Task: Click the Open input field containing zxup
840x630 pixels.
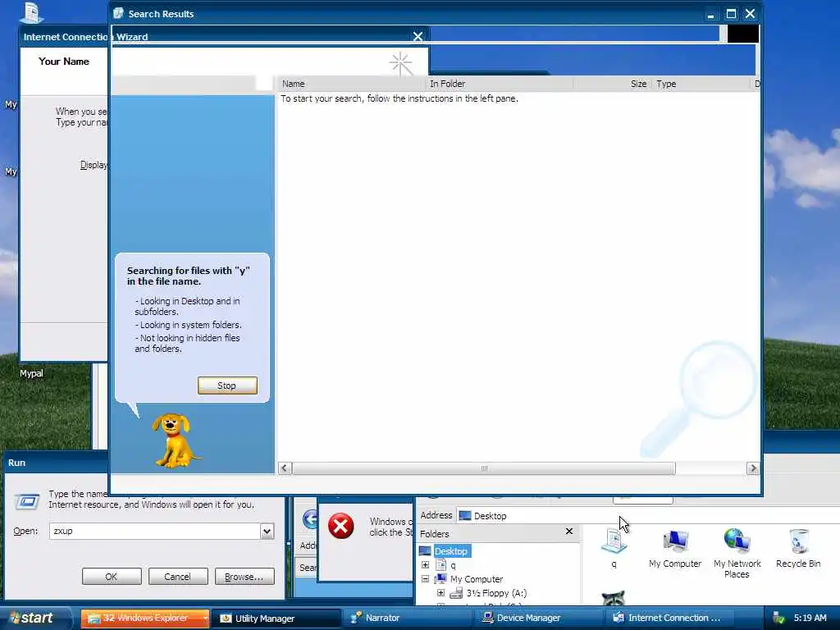Action: pyautogui.click(x=155, y=531)
